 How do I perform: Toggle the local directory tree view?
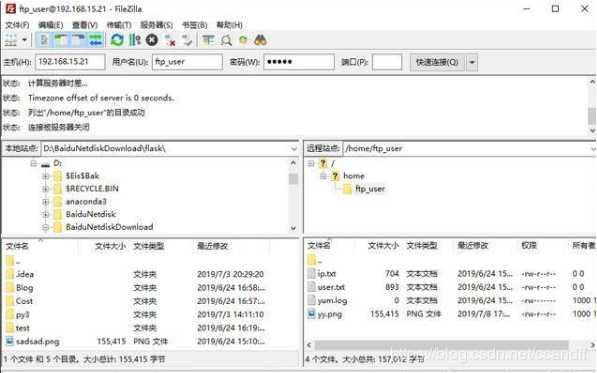pos(61,40)
